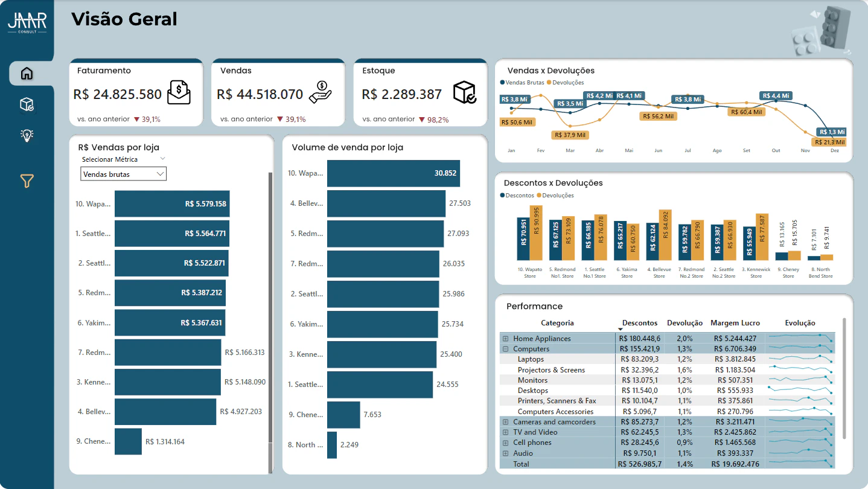The height and width of the screenshot is (489, 868).
Task: Select the R$ 5.367.631 Yakima sales bar
Action: (x=170, y=323)
